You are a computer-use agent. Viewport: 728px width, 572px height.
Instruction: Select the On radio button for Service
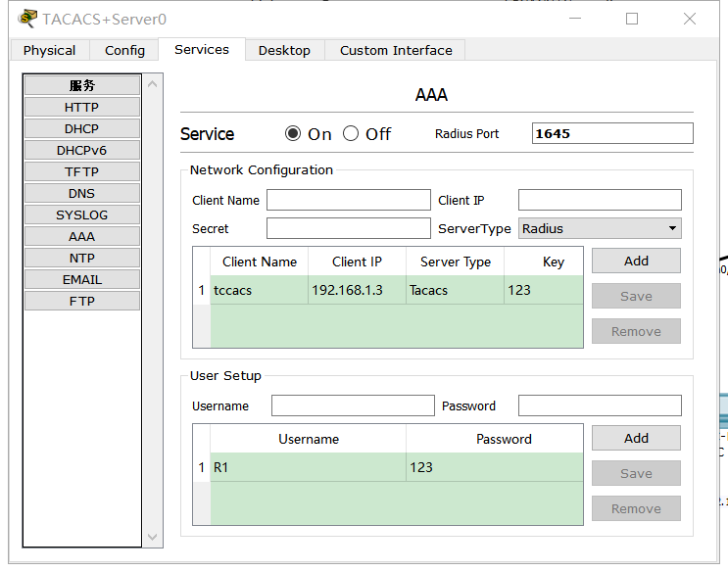293,134
